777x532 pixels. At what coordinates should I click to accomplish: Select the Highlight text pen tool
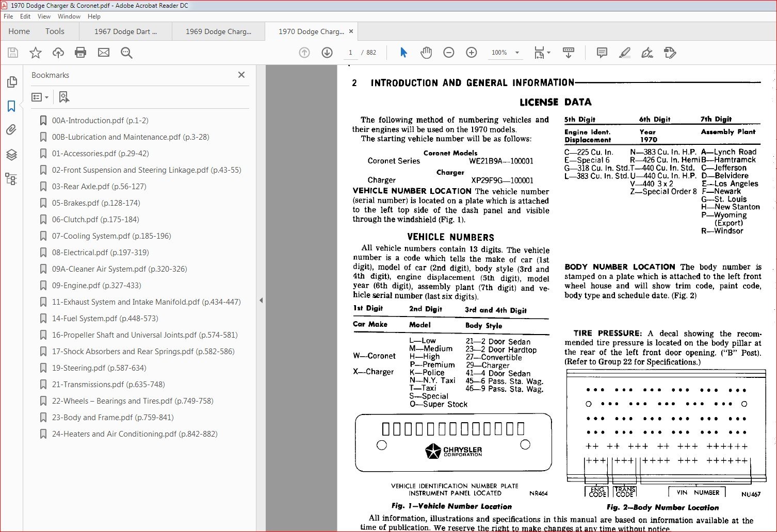(624, 53)
